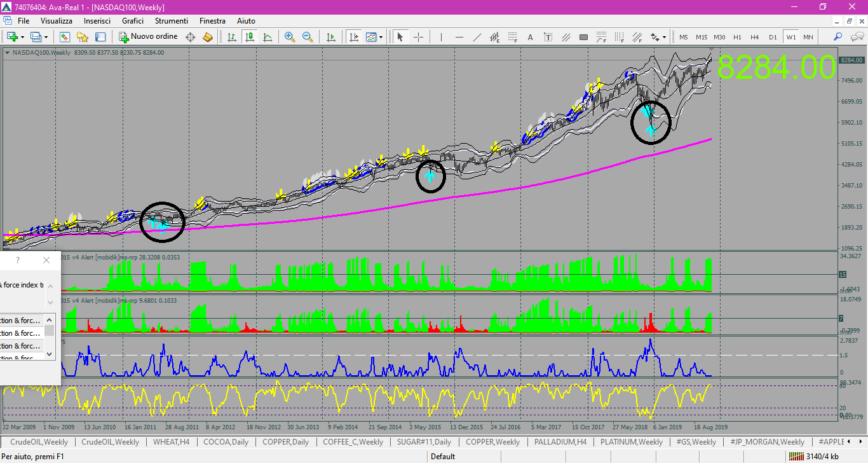Open the search magnifier icon
This screenshot has height=463, width=868.
838,37
